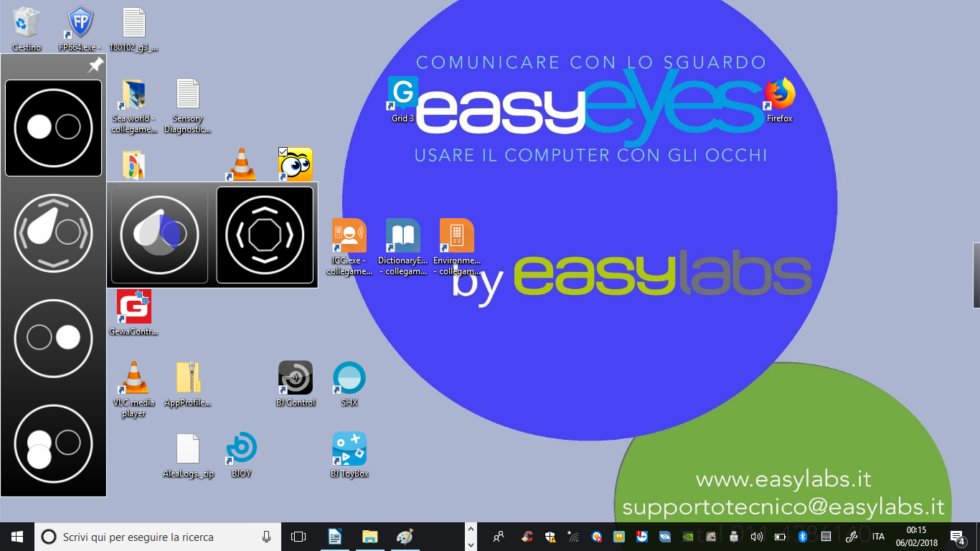Open the Bluetooth tray icon

pos(803,536)
